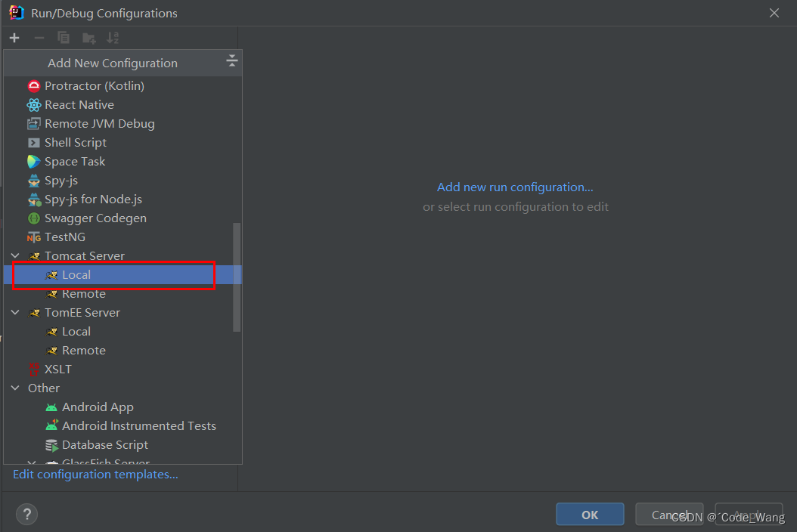This screenshot has height=532, width=797.
Task: Pick the TestNG configuration type
Action: [x=122, y=237]
